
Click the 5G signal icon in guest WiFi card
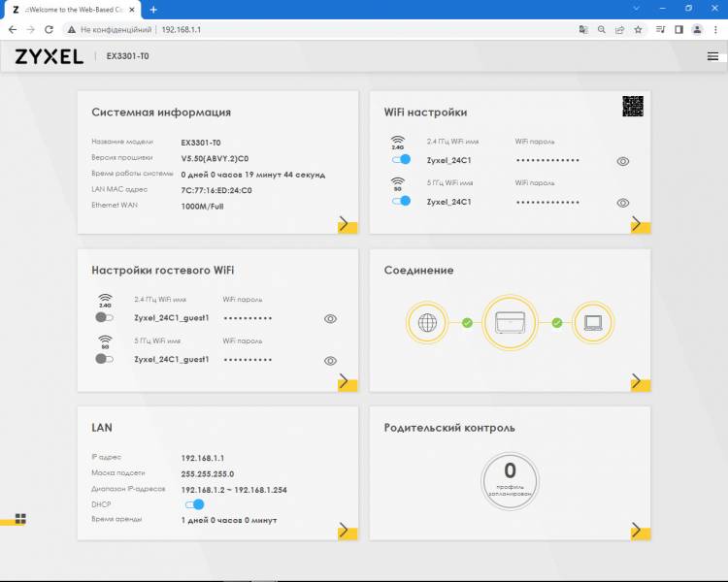[x=105, y=341]
